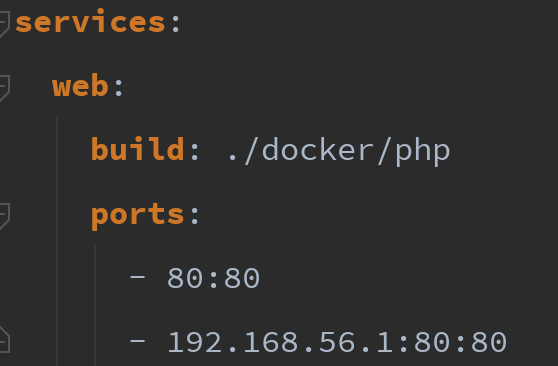
Task: Click the ports key
Action: tap(137, 216)
